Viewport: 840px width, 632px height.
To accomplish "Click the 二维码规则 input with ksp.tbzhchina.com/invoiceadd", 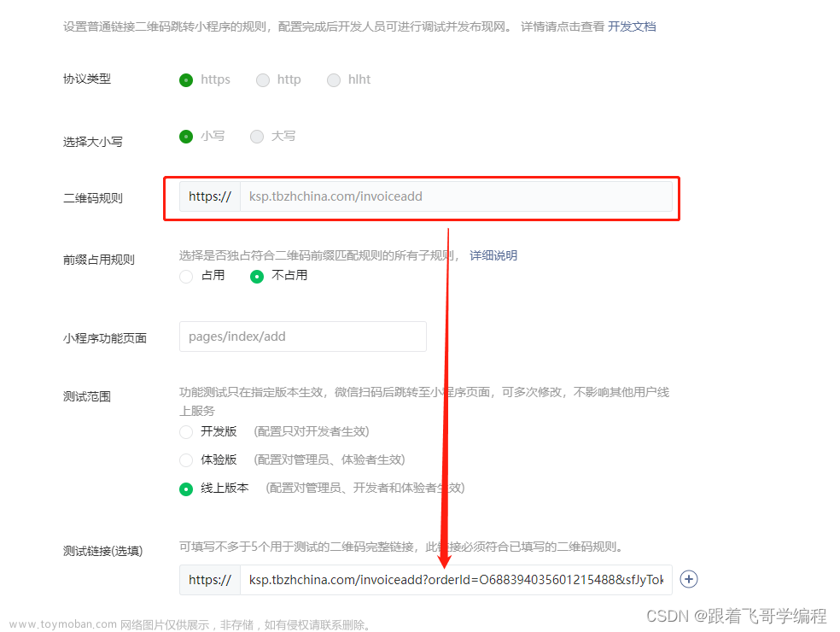I will 456,196.
